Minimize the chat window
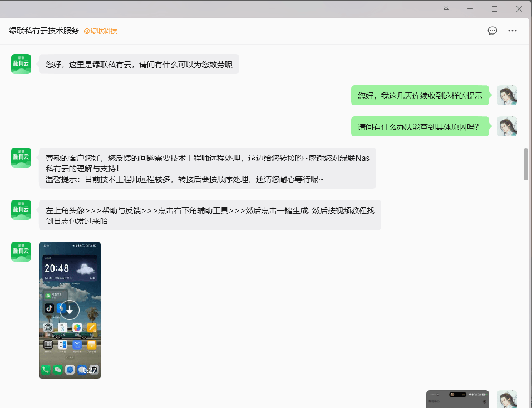The height and width of the screenshot is (408, 532). pos(470,9)
